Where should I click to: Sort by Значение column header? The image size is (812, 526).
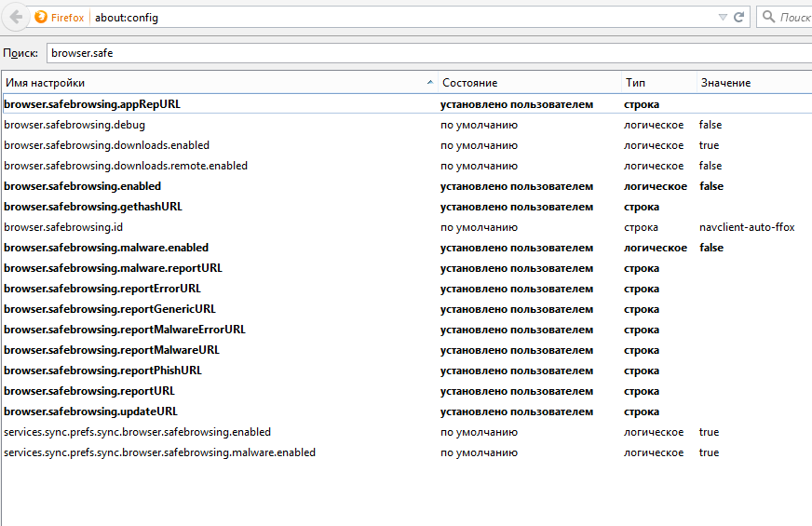click(754, 83)
